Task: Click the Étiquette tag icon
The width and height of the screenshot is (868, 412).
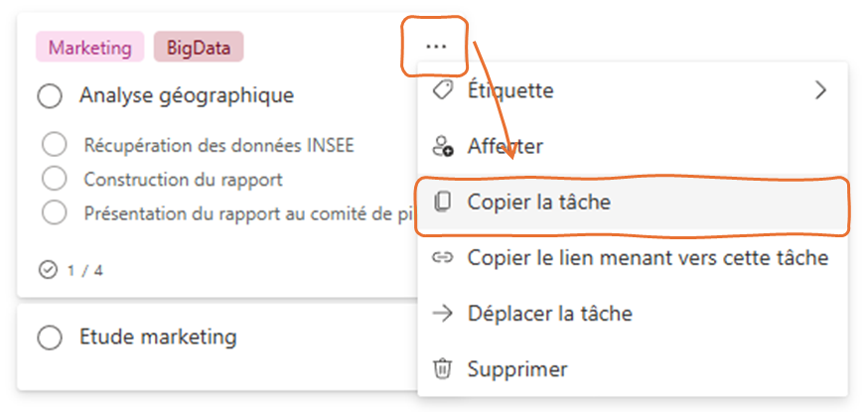Action: tap(443, 90)
